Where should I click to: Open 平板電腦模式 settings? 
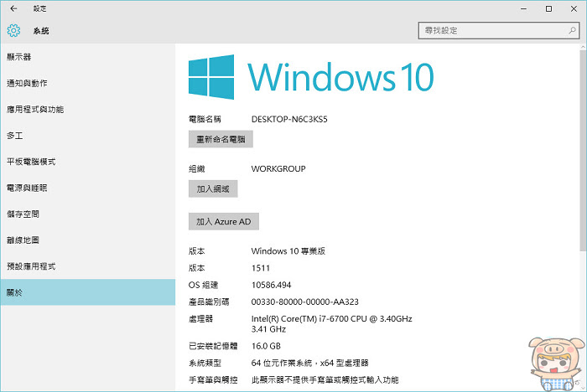[x=88, y=162]
